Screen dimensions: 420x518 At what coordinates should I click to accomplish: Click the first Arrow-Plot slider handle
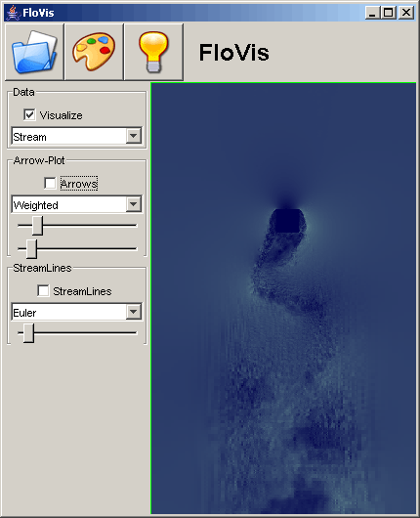(38, 226)
